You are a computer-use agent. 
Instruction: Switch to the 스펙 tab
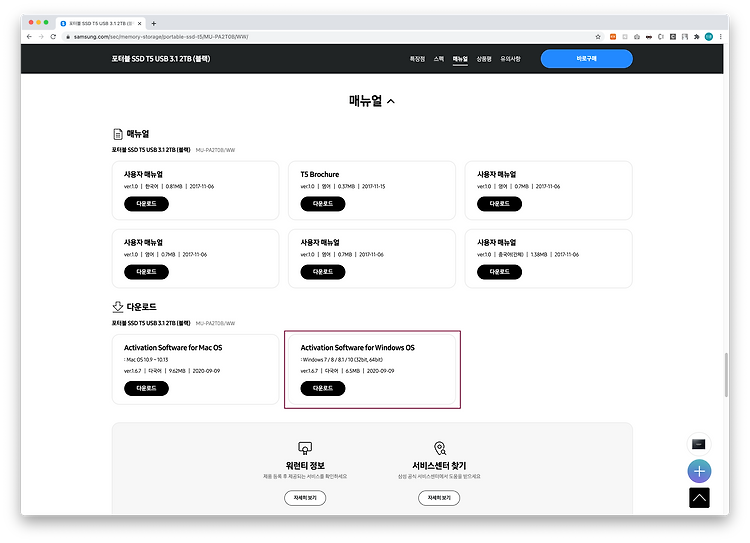click(x=439, y=59)
